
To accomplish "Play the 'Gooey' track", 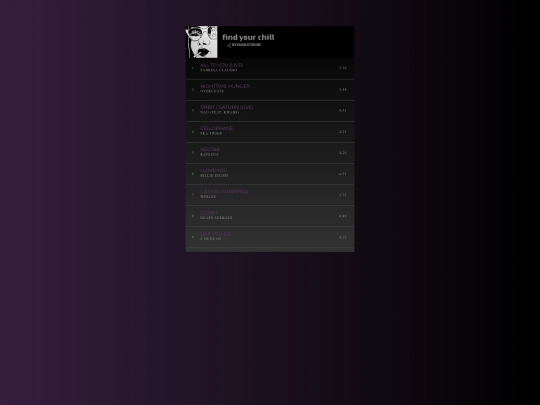I will pos(270,216).
